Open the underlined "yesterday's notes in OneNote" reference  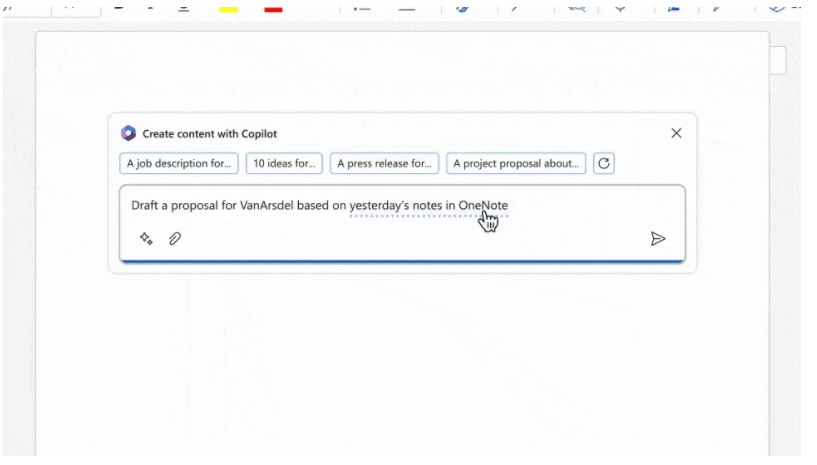click(428, 206)
